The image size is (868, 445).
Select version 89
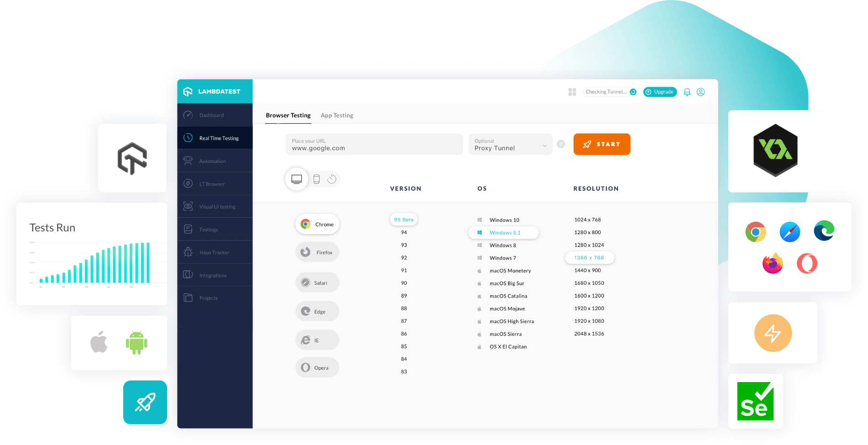click(404, 296)
